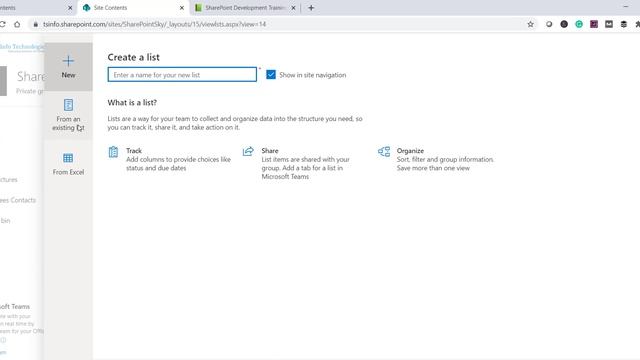Open the Contacts link in left navigation
The width and height of the screenshot is (640, 360).
coord(18,200)
